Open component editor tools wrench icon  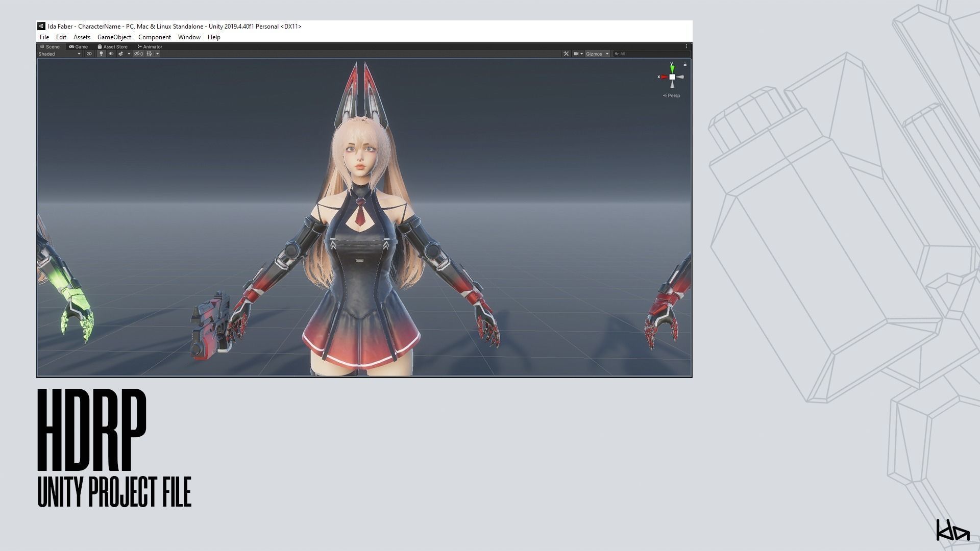pos(566,54)
